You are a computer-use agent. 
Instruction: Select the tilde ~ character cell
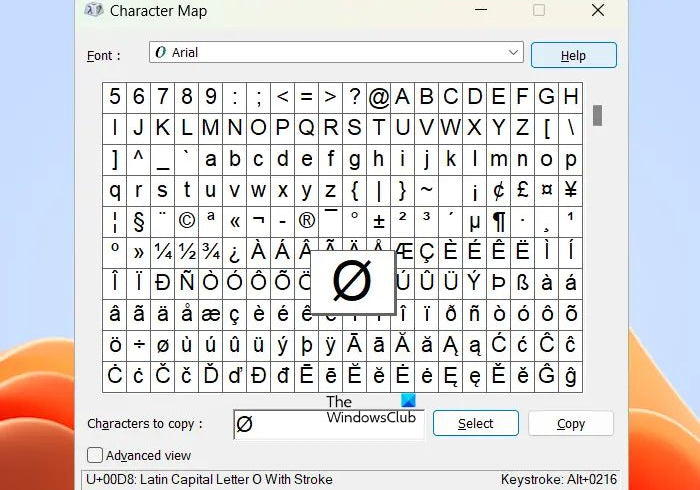427,191
